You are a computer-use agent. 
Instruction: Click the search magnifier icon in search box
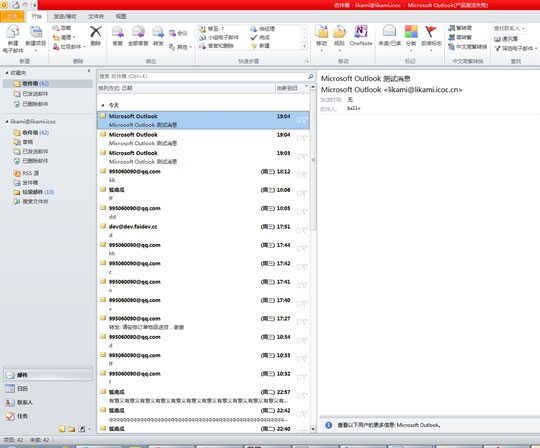pyautogui.click(x=311, y=76)
